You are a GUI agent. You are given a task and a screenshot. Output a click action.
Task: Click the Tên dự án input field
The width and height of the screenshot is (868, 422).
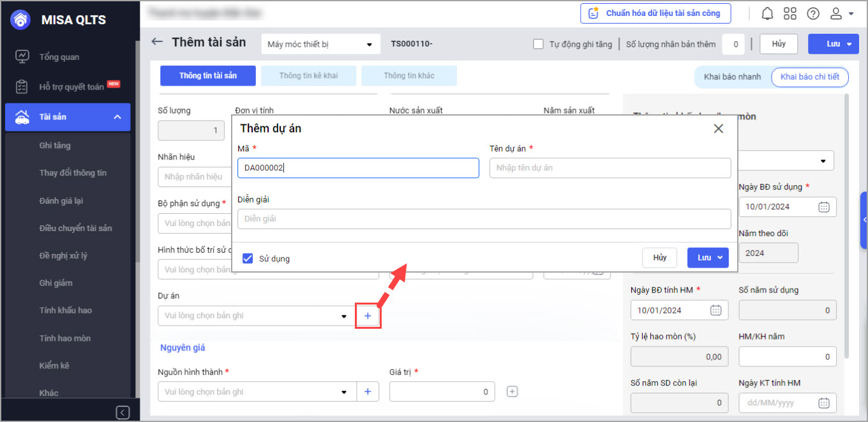[x=610, y=168]
